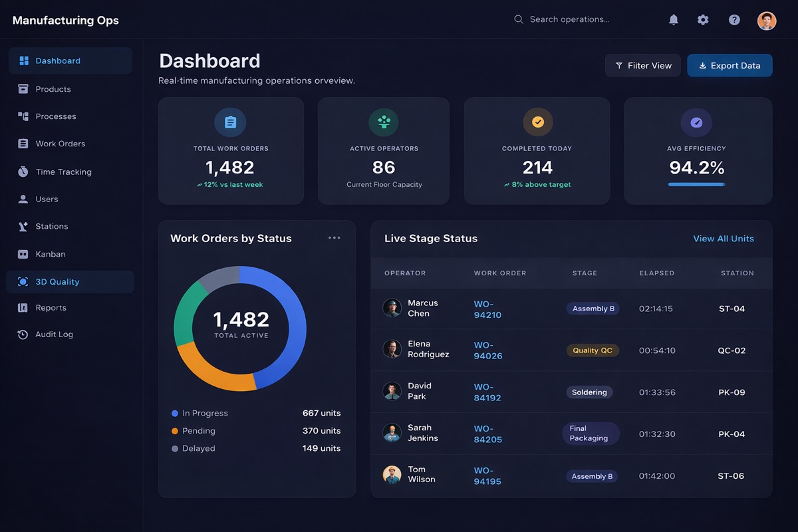Open the Audit Log sidebar entry

[x=54, y=334]
